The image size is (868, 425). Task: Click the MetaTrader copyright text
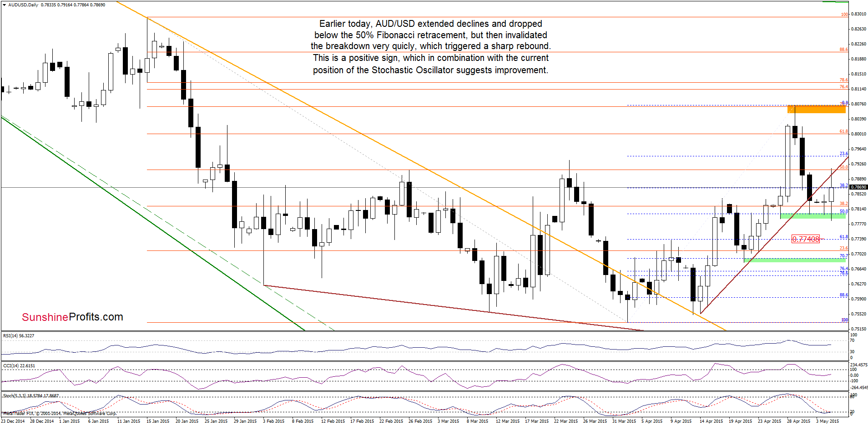pyautogui.click(x=60, y=414)
